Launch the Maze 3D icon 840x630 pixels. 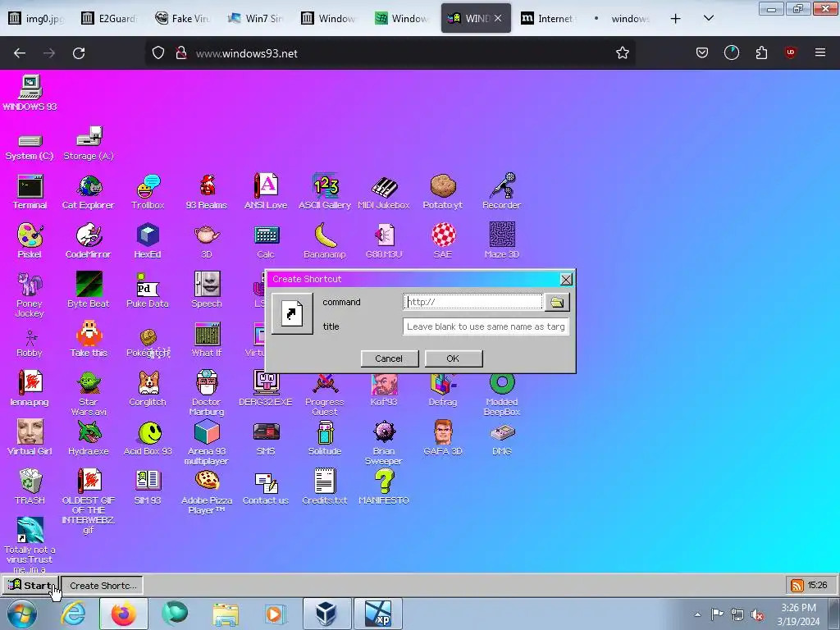click(502, 240)
